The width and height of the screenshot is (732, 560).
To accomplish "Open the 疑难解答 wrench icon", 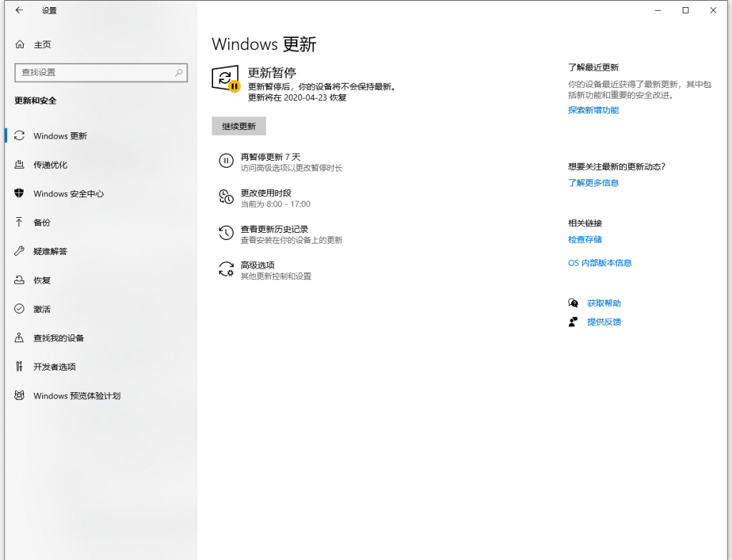I will tap(19, 251).
